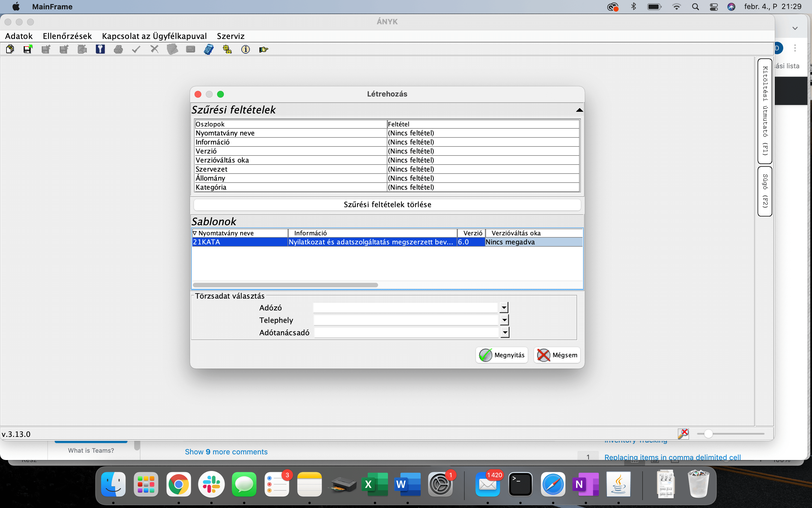The image size is (812, 508).
Task: Open the MainFrame menu in macOS menu bar
Action: coord(52,7)
